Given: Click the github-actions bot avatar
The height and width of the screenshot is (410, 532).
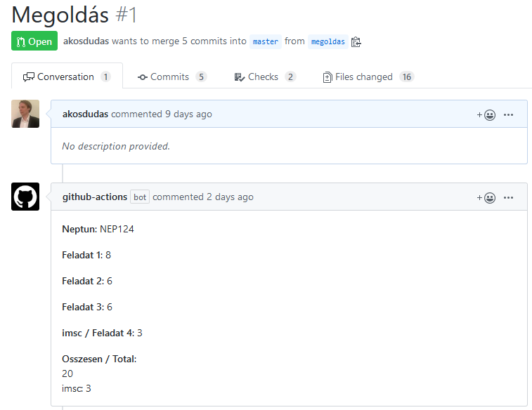Looking at the screenshot, I should coord(25,197).
